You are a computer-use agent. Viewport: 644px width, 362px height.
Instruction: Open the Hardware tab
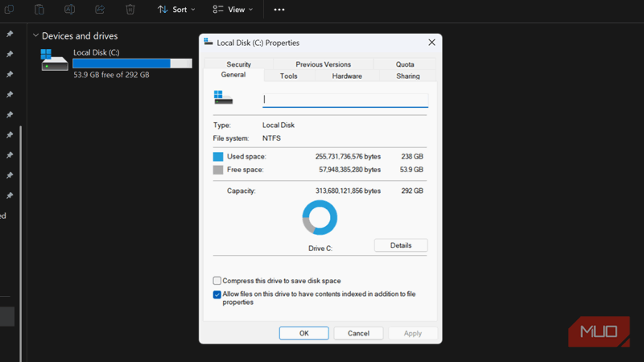347,76
